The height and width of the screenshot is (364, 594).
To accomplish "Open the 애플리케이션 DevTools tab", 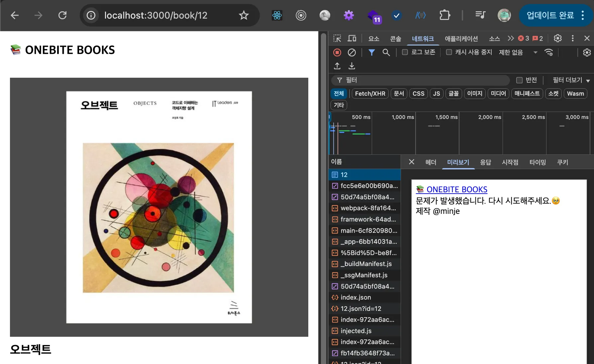I will click(x=461, y=39).
